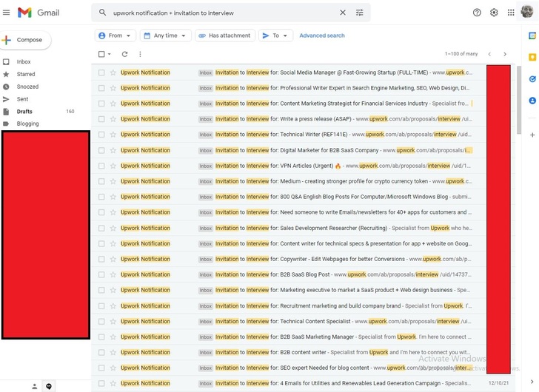539x392 pixels.
Task: Open the Support help icon
Action: coord(477,13)
